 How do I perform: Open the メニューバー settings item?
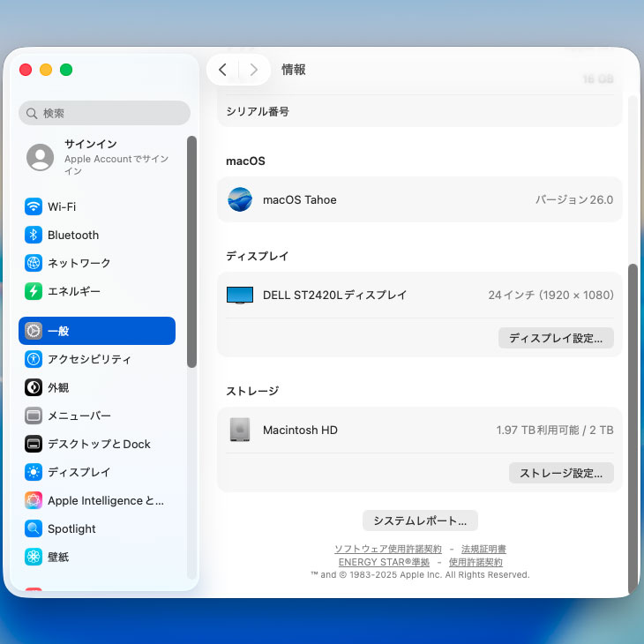click(x=79, y=416)
